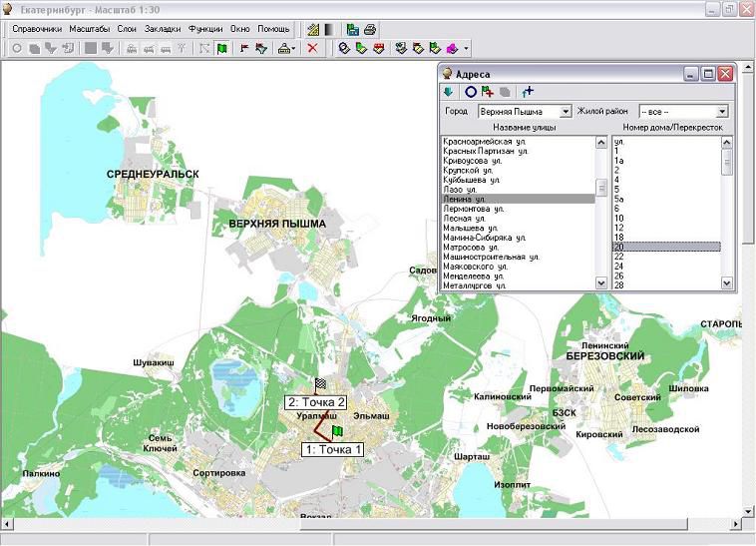Screen dimensions: 756x546
Task: Open the Справочники menu
Action: coord(37,29)
